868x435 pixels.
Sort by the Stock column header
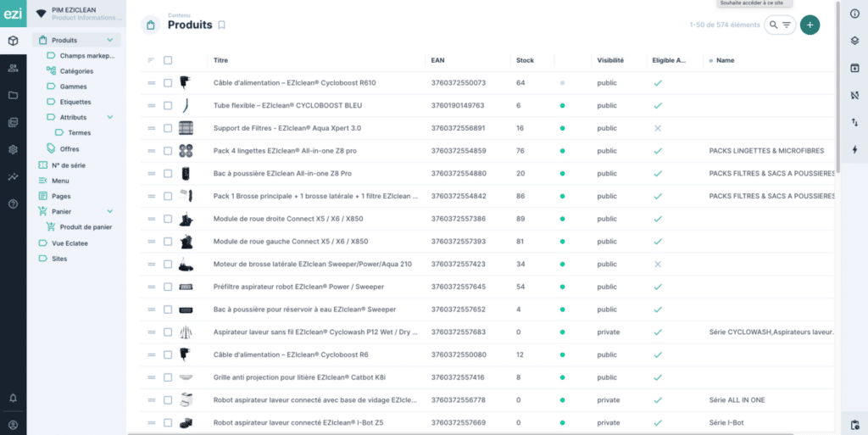(x=525, y=60)
